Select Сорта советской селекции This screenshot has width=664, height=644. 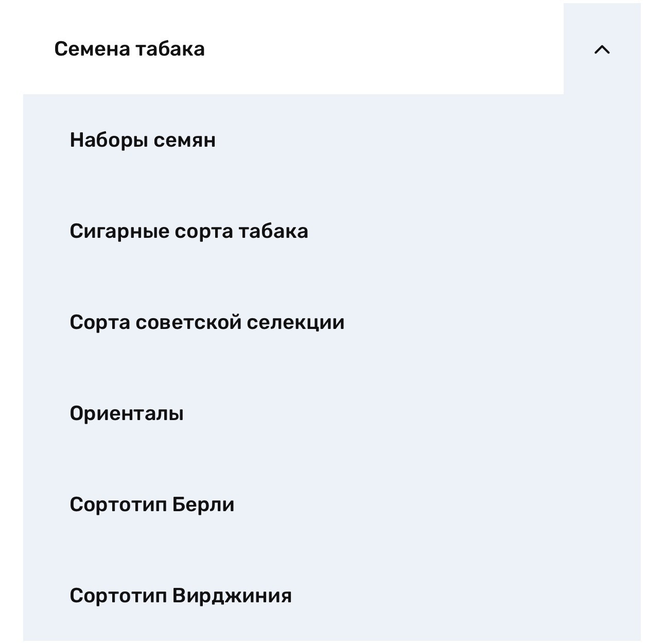click(207, 322)
